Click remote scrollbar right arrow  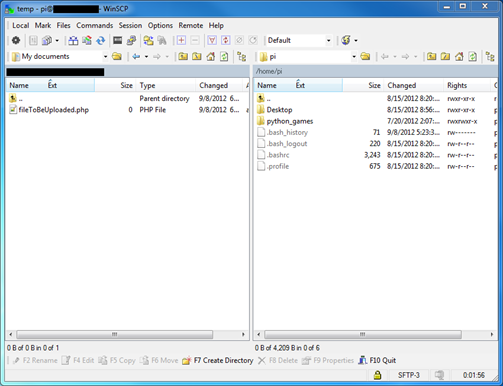(492, 334)
